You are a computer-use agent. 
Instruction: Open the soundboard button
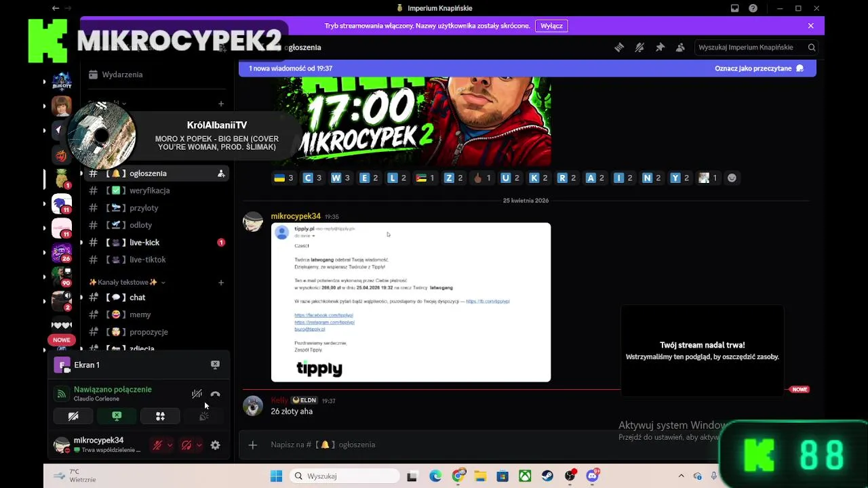pos(203,416)
